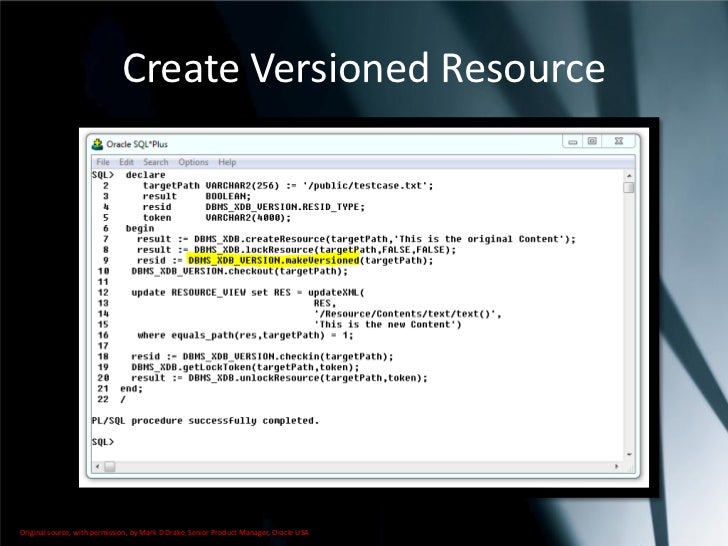Screen dimensions: 728x546
Task: Click the 'Create Versioned Resource' slide title
Action: coord(364,68)
